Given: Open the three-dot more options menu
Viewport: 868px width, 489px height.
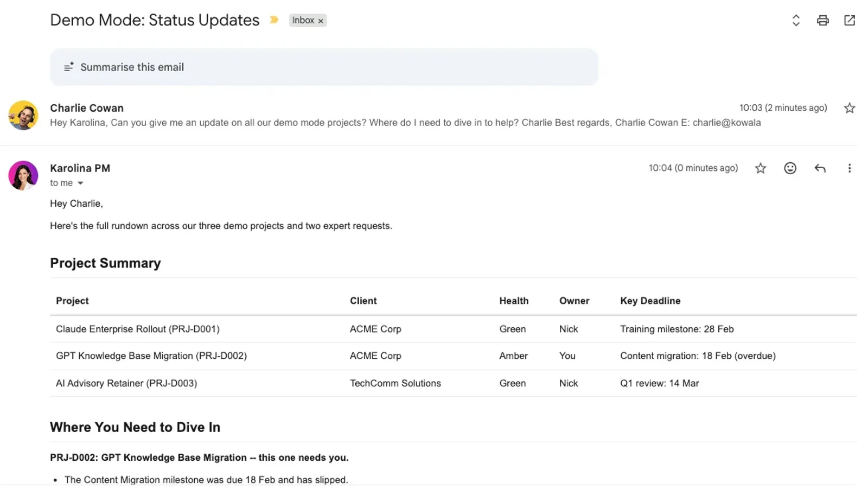Looking at the screenshot, I should [x=850, y=168].
